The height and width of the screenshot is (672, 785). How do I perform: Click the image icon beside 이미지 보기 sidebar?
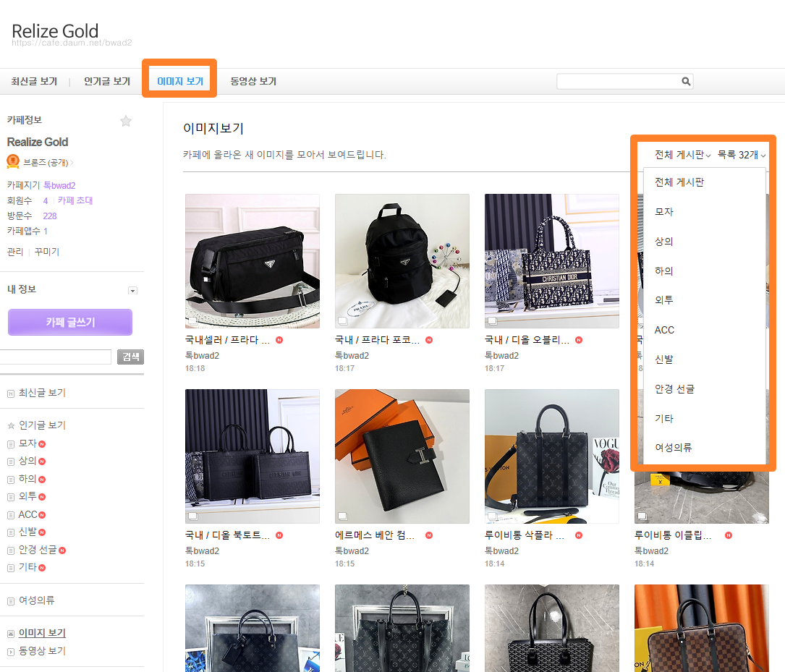click(11, 634)
